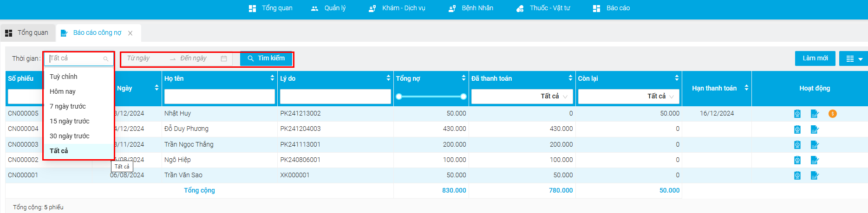
Task: Click the 'Từ ngày' start date field
Action: 145,58
